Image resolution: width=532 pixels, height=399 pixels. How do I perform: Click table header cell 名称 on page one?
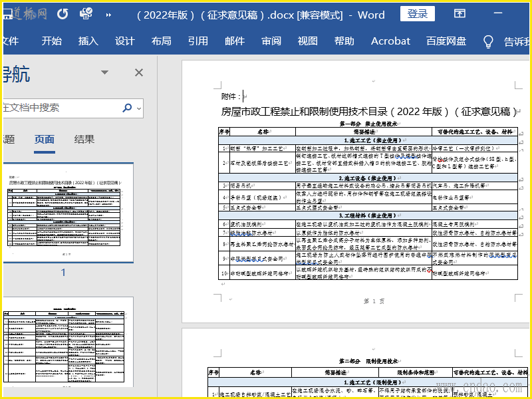(x=263, y=132)
